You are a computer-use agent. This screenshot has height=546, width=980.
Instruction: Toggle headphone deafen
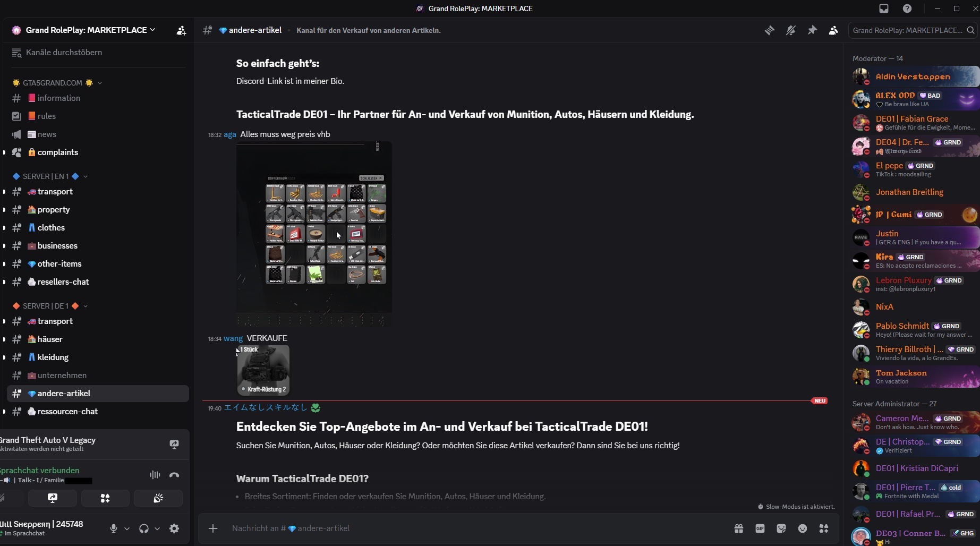point(144,528)
